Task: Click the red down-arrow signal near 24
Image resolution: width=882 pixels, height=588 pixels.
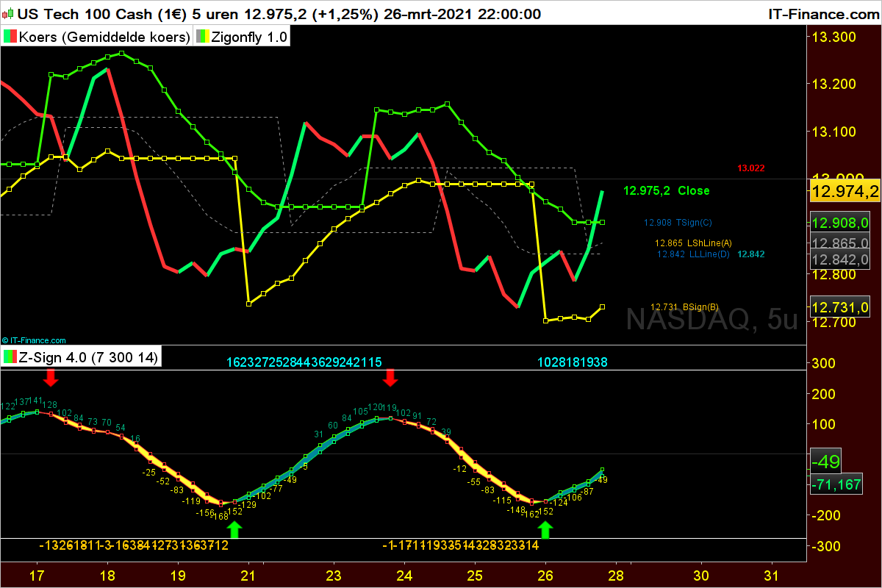Action: (390, 378)
